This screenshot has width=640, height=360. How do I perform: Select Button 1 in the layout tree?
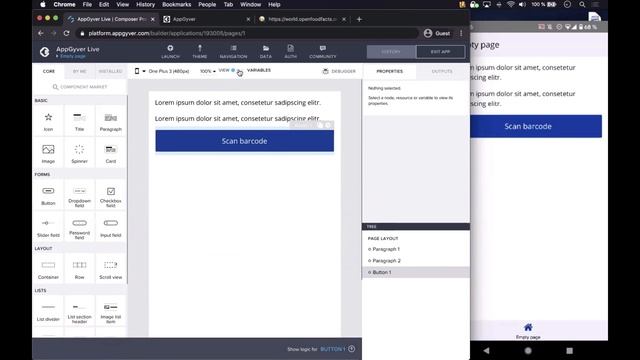click(x=416, y=272)
